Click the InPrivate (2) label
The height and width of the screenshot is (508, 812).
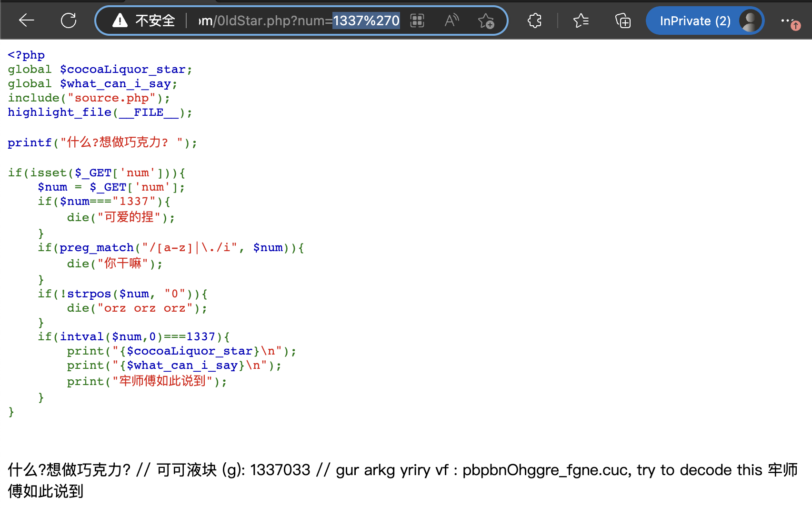695,21
